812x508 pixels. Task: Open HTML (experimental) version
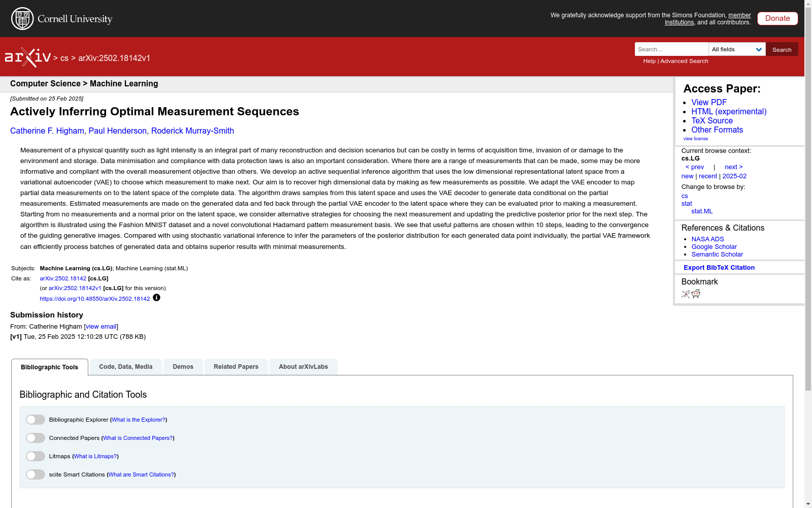(x=729, y=111)
